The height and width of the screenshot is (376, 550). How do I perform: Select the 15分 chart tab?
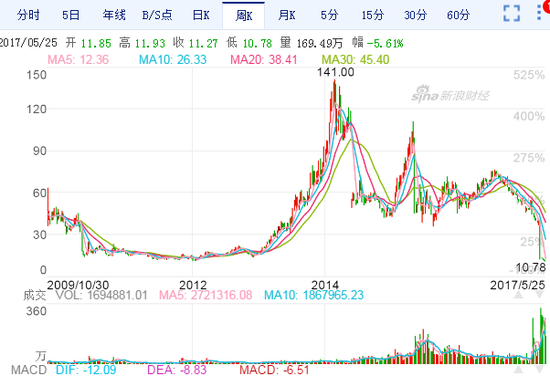click(x=373, y=15)
